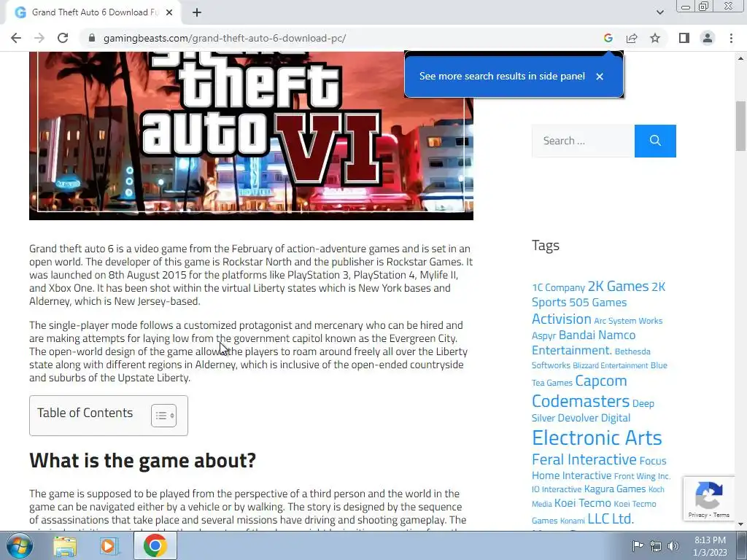Screen dimensions: 747x560
Task: Open the Aspyr tag
Action: click(x=543, y=335)
